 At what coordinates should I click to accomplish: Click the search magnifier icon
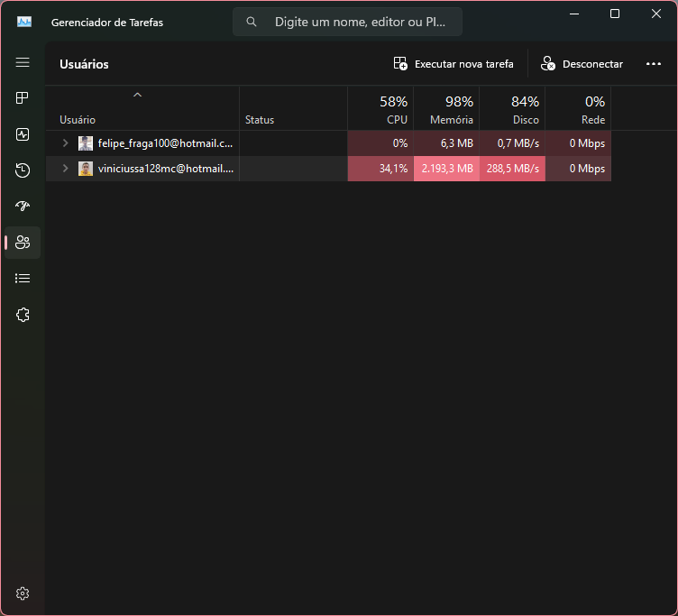point(252,22)
